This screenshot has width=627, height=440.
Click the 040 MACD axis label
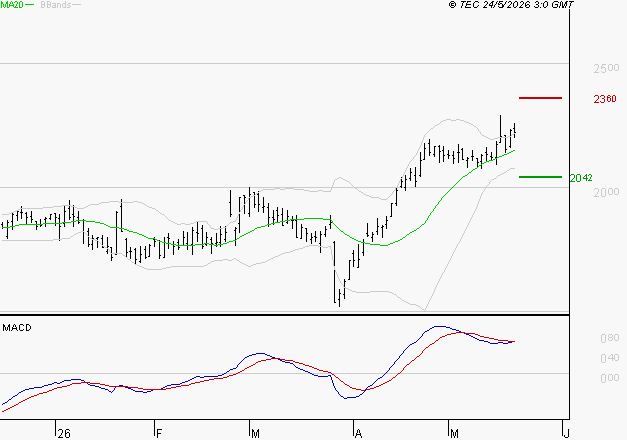[610, 358]
